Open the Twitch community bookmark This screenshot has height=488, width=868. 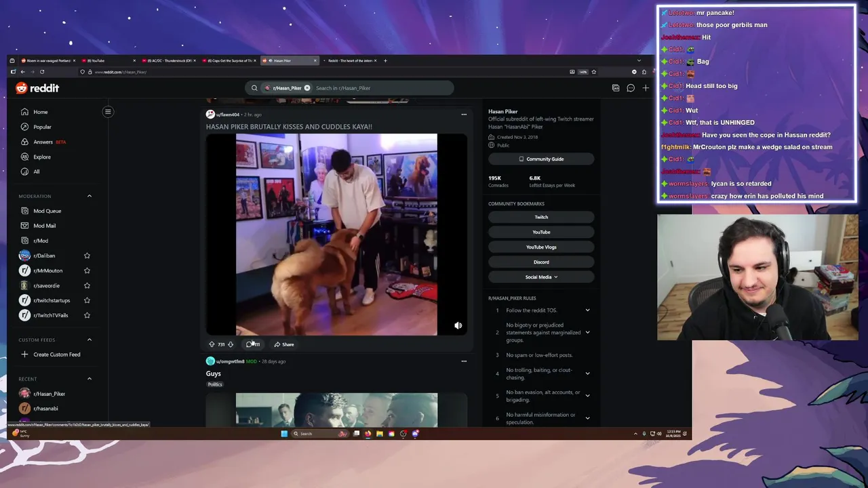[x=541, y=218]
